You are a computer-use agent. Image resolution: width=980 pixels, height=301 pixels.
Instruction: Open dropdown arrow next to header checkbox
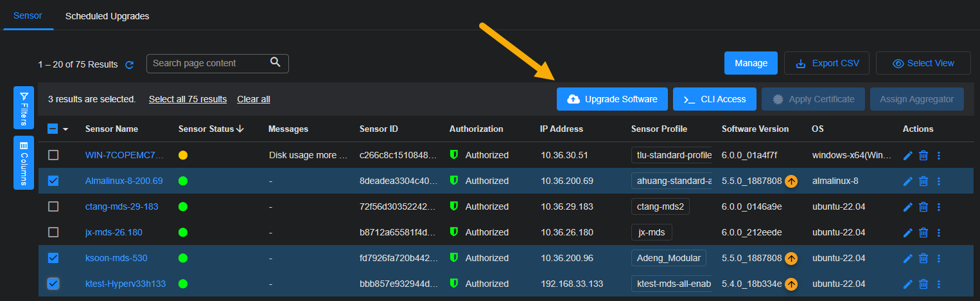point(66,129)
